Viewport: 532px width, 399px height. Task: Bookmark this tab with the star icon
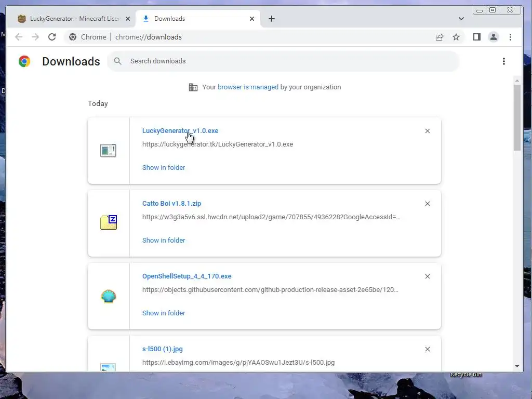pos(456,37)
